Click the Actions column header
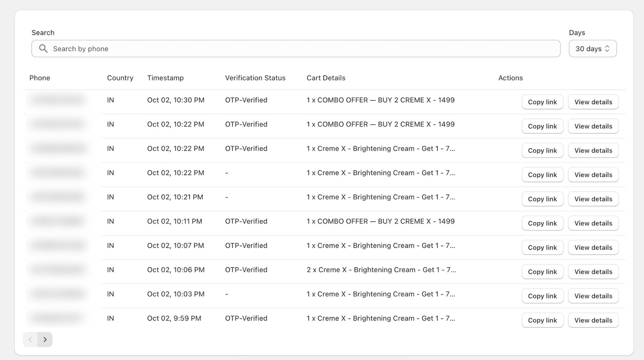 tap(510, 78)
